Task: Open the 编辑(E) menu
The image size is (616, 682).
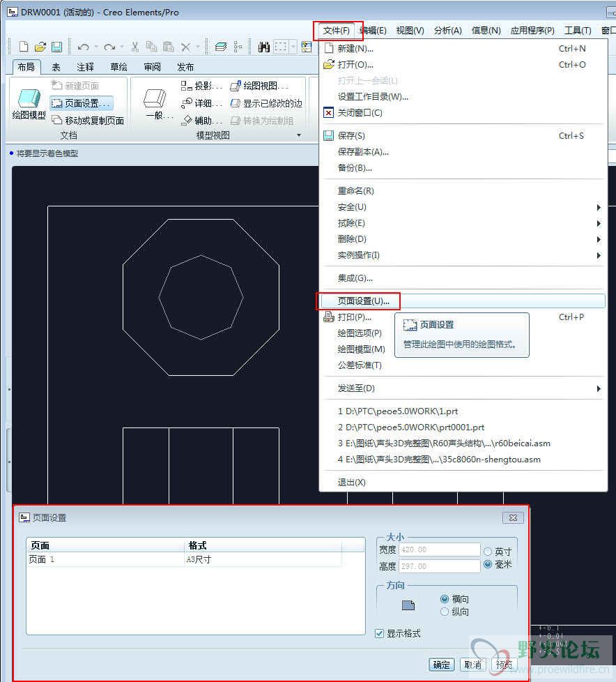Action: [x=374, y=31]
